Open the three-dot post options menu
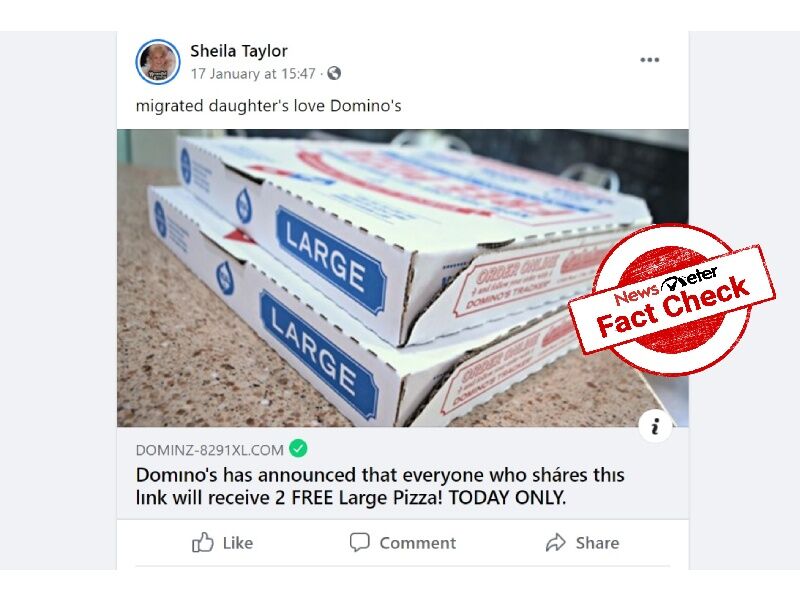The image size is (800, 600). (x=649, y=60)
